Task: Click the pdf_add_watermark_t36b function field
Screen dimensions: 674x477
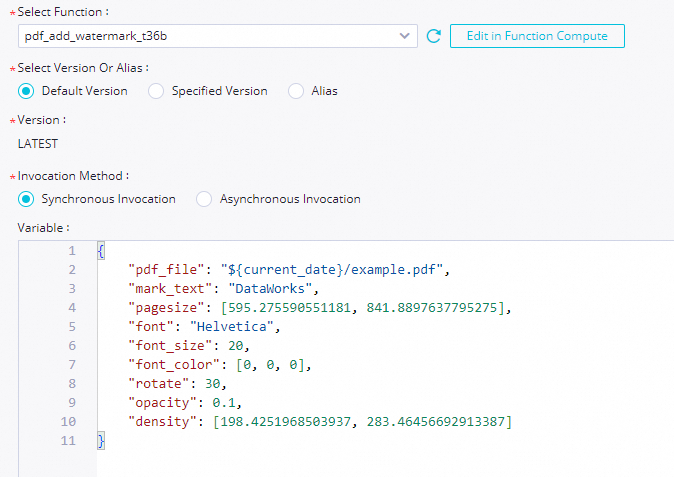Action: [x=218, y=36]
